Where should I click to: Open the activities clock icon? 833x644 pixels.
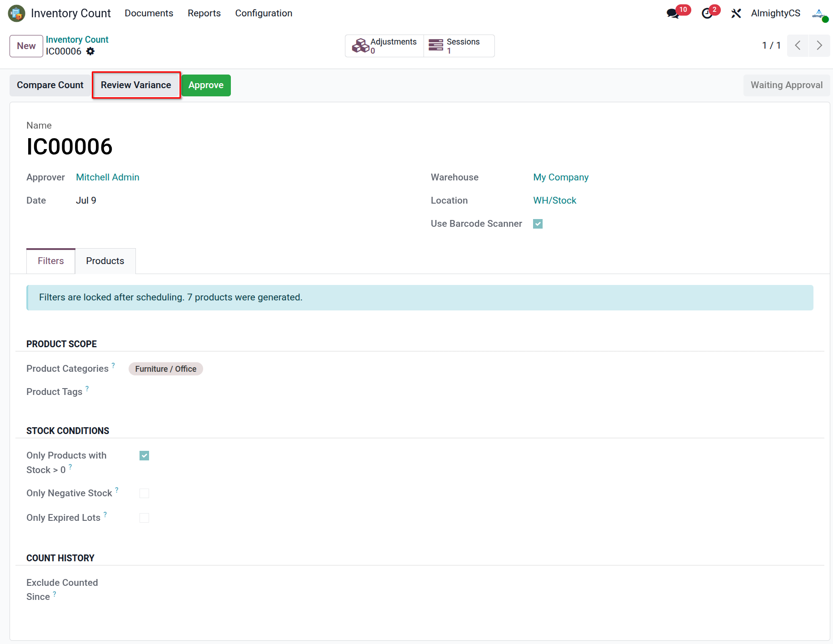(707, 14)
